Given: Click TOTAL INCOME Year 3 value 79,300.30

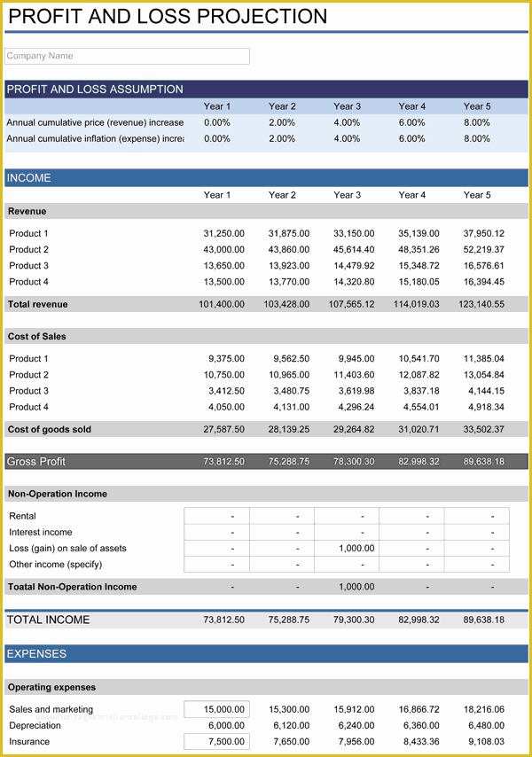Looking at the screenshot, I should point(354,620).
